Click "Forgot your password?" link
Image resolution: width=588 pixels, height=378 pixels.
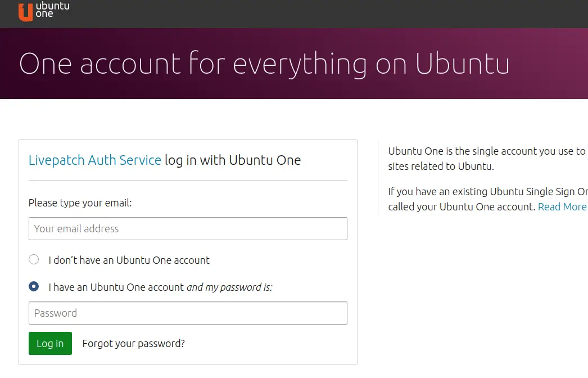(133, 343)
